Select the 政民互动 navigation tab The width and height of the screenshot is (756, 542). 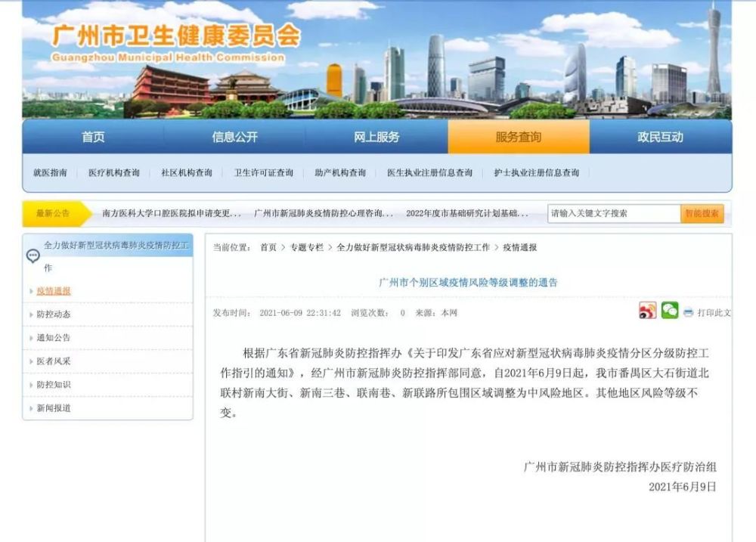pos(661,137)
